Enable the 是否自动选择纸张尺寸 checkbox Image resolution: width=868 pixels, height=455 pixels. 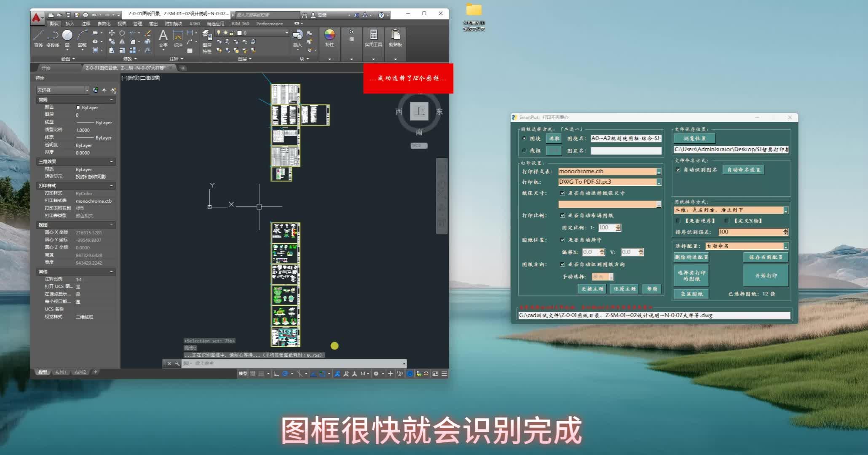point(563,193)
